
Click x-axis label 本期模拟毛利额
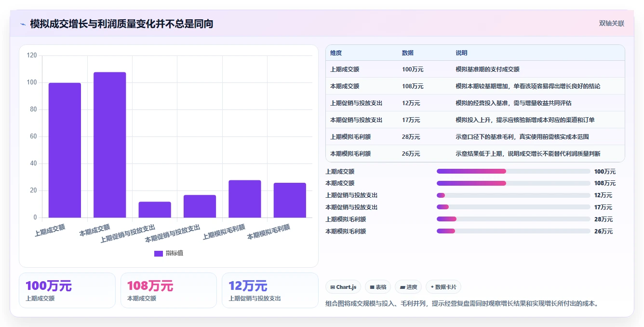269,232
